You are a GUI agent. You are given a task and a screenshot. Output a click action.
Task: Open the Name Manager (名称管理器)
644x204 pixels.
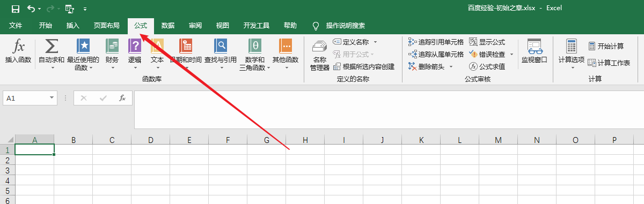coord(320,55)
